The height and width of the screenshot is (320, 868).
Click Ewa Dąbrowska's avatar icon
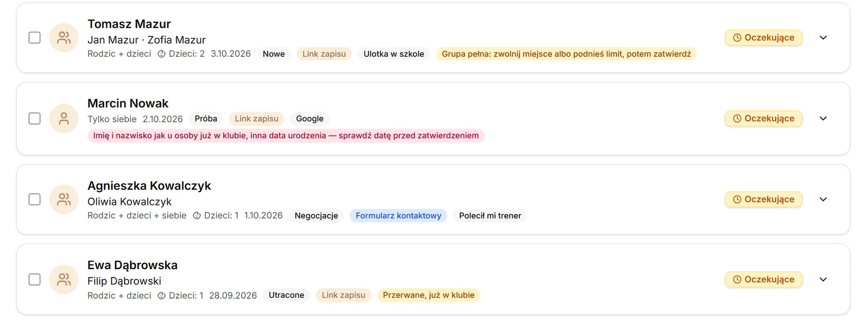click(x=64, y=279)
